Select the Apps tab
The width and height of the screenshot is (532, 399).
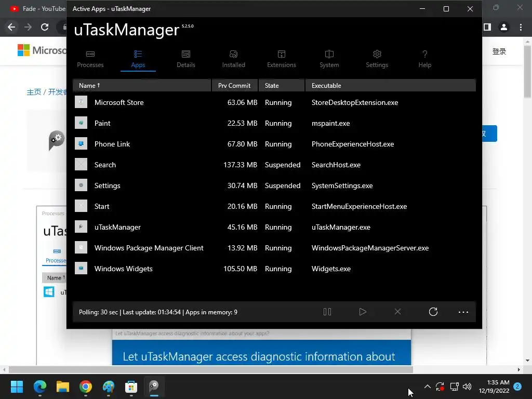[x=138, y=59]
